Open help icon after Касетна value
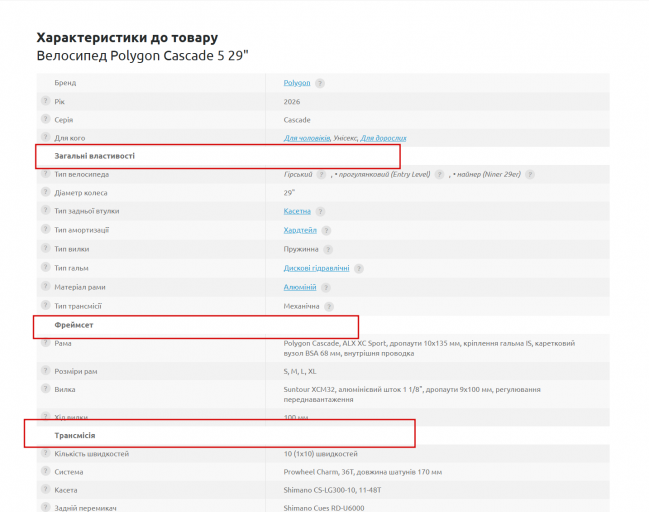This screenshot has height=512, width=649. click(320, 212)
